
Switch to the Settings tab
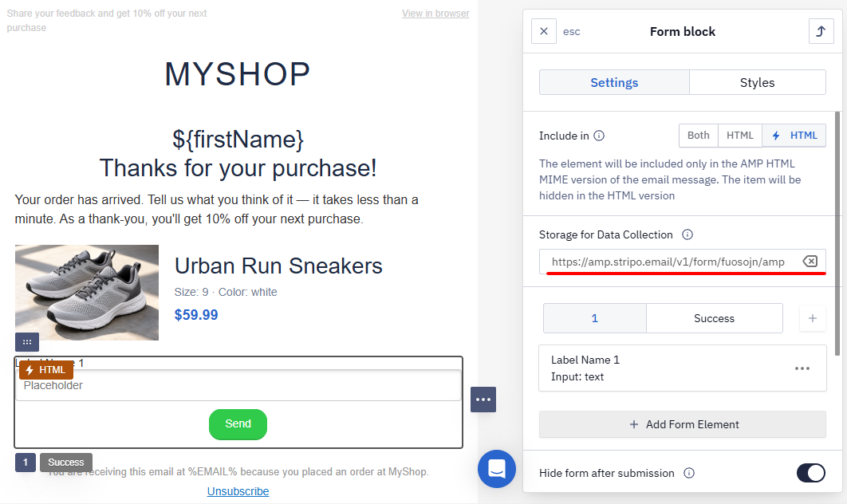pos(614,83)
